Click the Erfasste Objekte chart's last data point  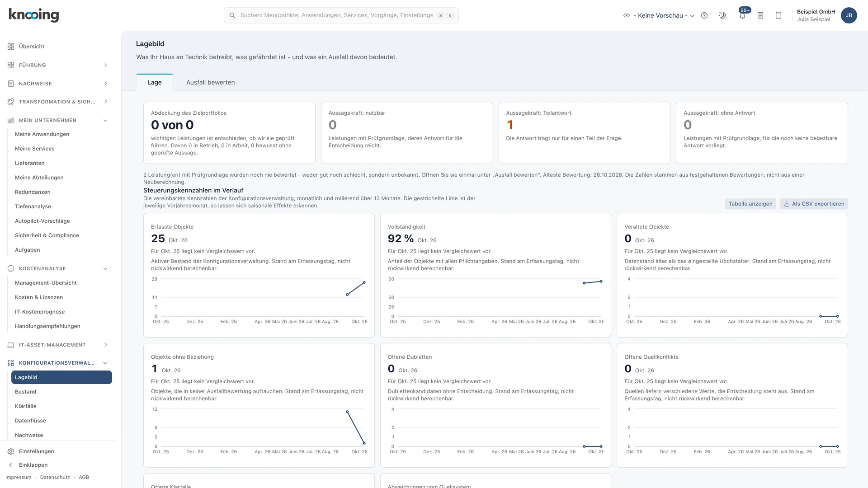pos(364,282)
